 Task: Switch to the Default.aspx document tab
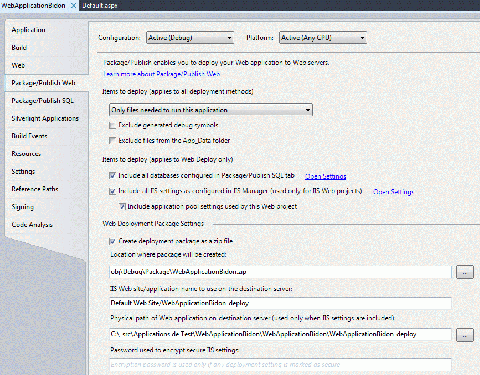[x=100, y=5]
